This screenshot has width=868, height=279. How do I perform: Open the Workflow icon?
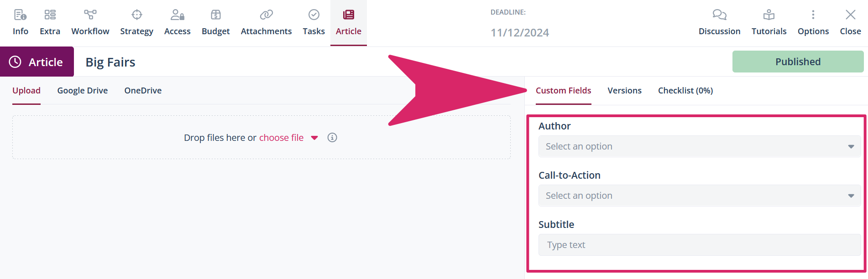point(90,15)
